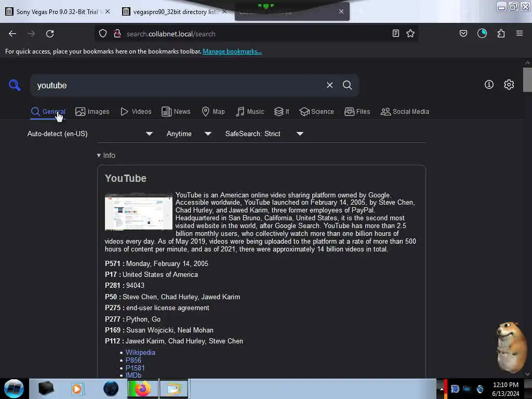The width and height of the screenshot is (532, 399).
Task: Open the IT category
Action: pyautogui.click(x=282, y=112)
